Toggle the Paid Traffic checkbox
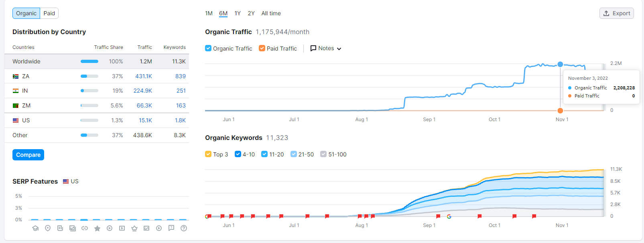This screenshot has width=644, height=243. [262, 48]
